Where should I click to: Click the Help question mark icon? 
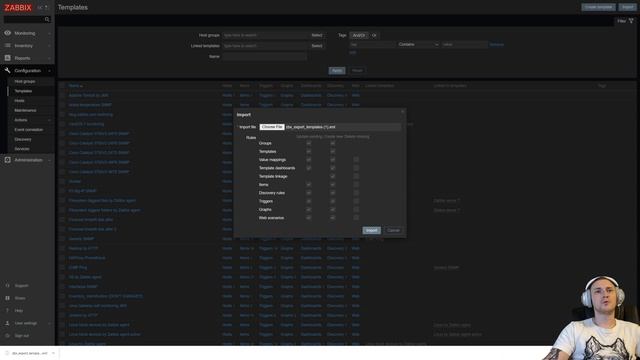click(7, 311)
